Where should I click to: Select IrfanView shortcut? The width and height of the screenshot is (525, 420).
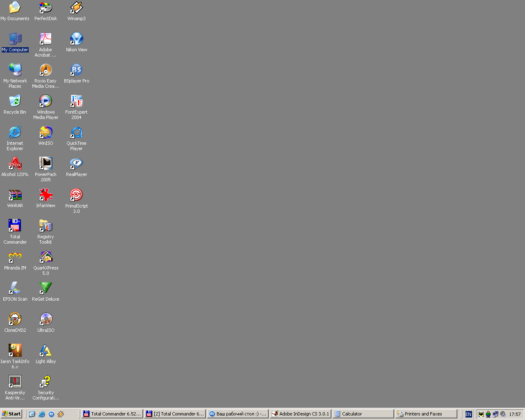[x=46, y=198]
